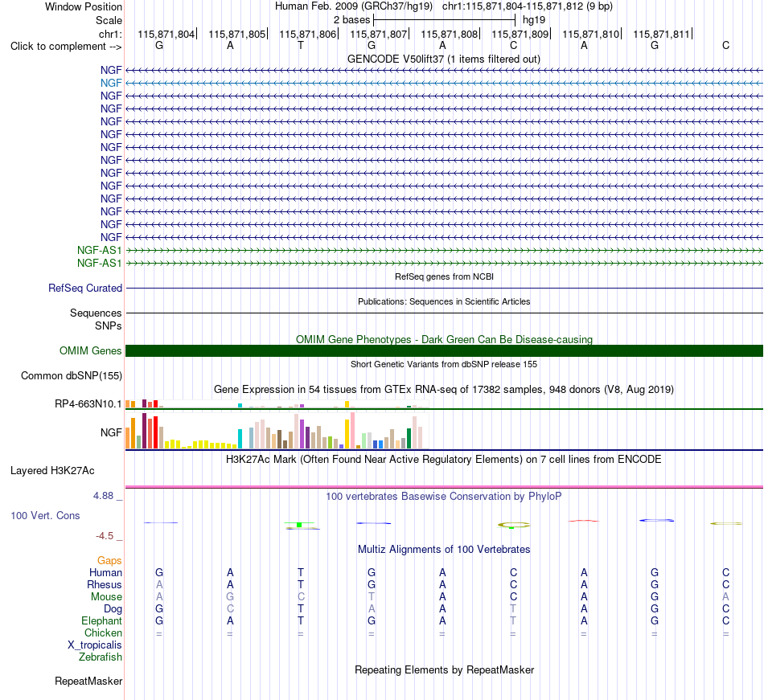Click the 4.88 PhyloP upper scale value
This screenshot has width=764, height=700.
pyautogui.click(x=103, y=496)
